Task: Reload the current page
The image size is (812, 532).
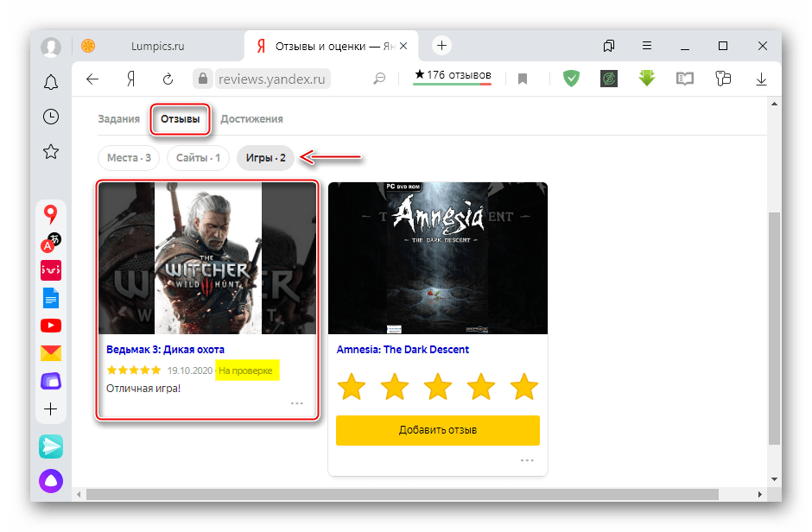Action: coord(168,79)
